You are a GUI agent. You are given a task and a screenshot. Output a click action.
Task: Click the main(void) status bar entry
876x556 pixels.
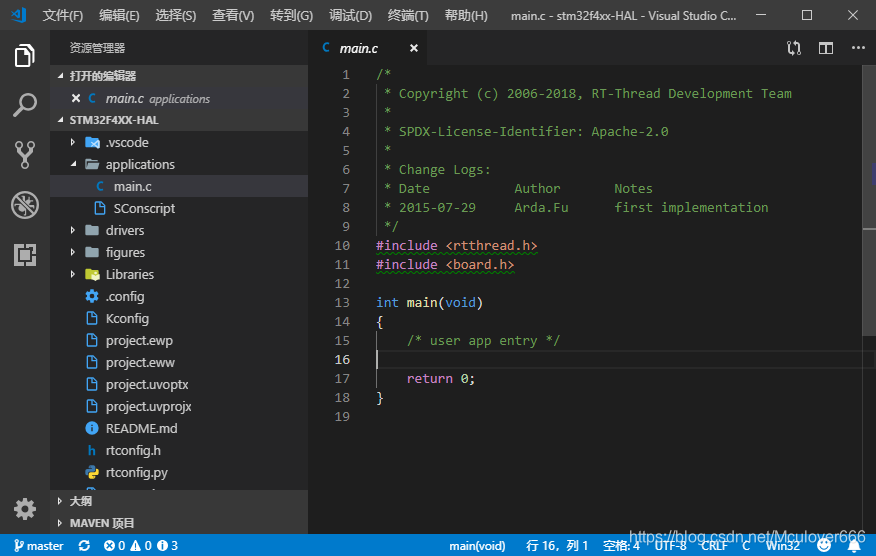click(477, 546)
